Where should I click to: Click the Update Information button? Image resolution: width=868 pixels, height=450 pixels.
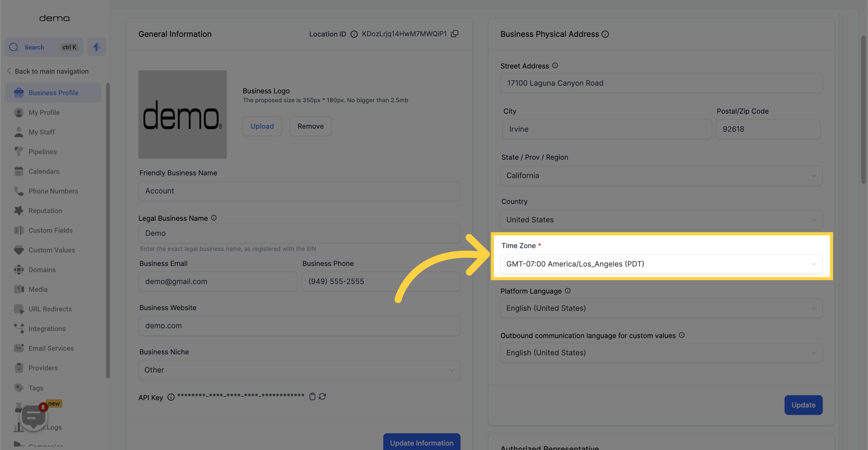pyautogui.click(x=421, y=442)
